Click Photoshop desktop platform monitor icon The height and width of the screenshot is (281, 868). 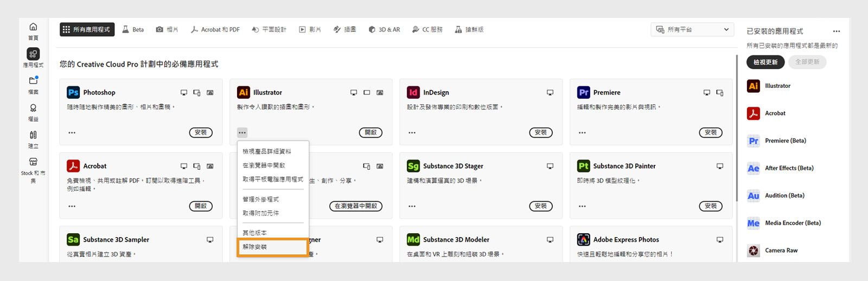coord(184,93)
